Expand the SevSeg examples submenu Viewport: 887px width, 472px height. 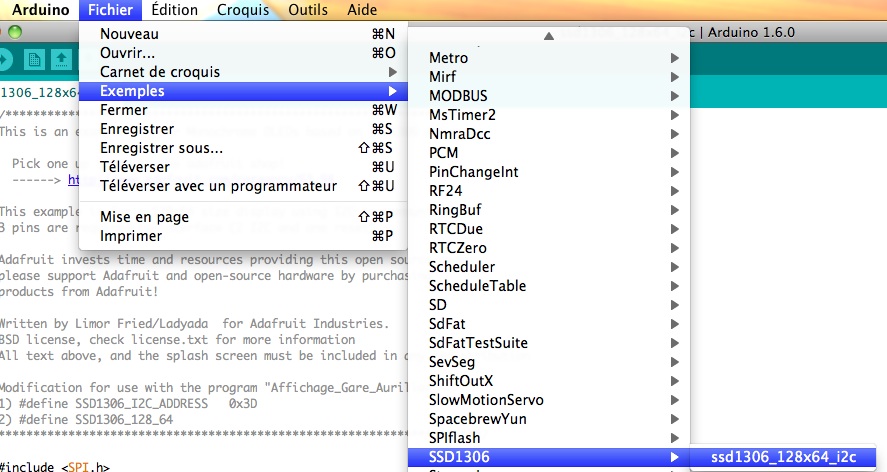coord(549,362)
